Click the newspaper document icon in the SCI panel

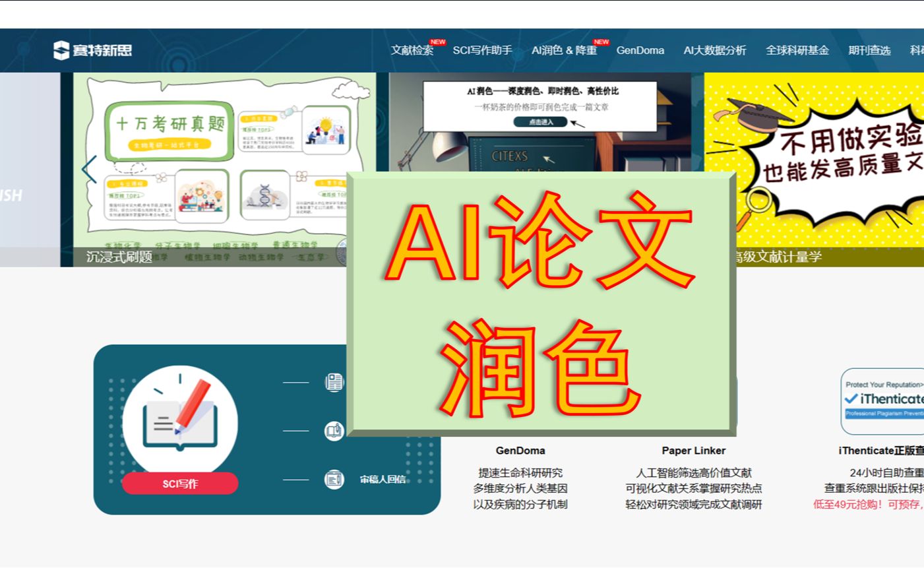pos(334,382)
